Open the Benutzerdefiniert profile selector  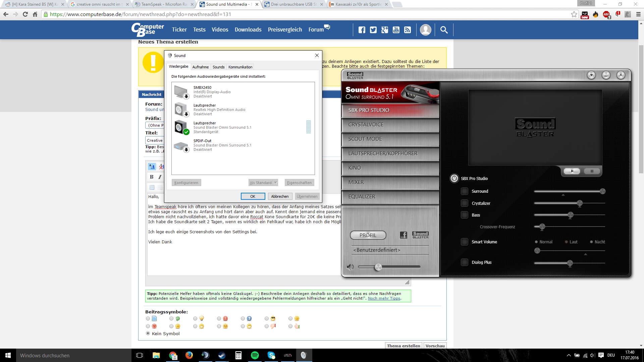[390, 250]
